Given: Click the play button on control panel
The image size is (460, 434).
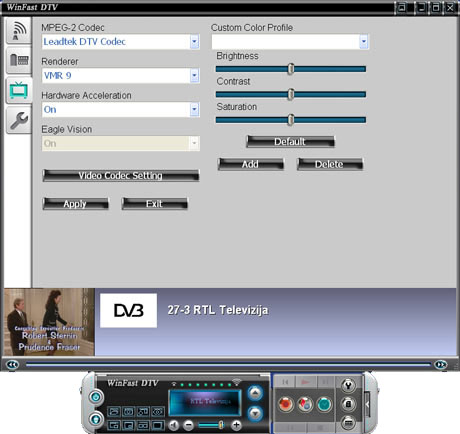Looking at the screenshot, I should [305, 382].
